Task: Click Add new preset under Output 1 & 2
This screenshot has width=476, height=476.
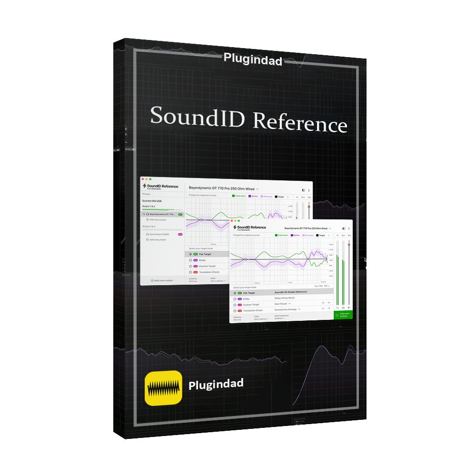Action: [x=156, y=220]
